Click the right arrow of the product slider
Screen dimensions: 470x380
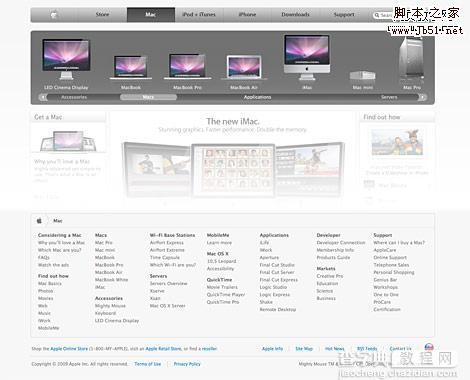click(x=422, y=97)
